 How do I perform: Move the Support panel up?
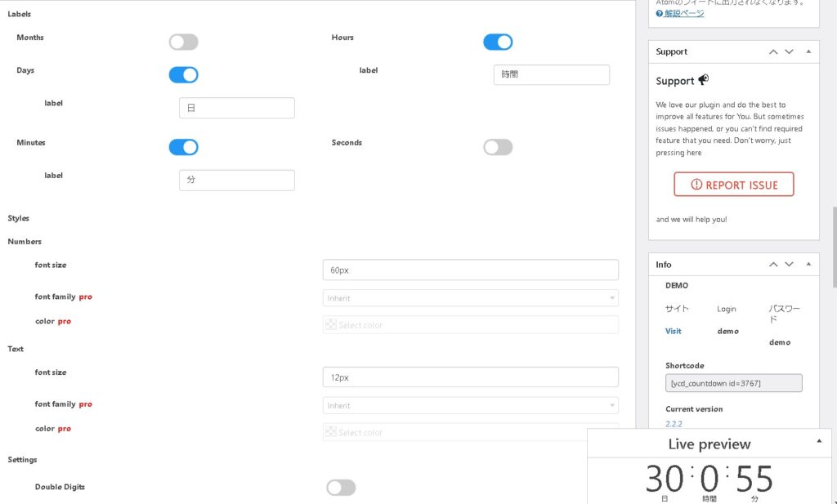tap(773, 51)
